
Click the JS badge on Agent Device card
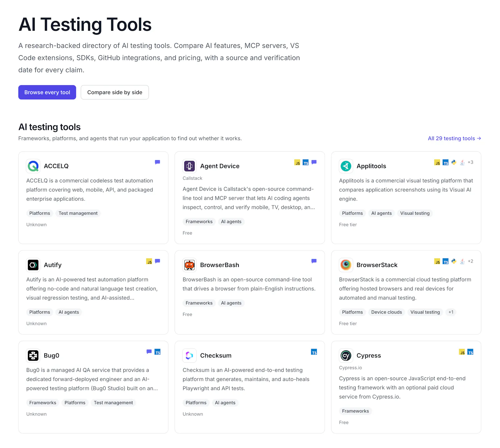297,162
